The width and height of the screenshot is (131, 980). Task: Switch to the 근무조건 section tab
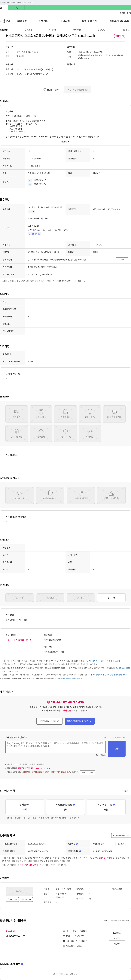pos(29,30)
